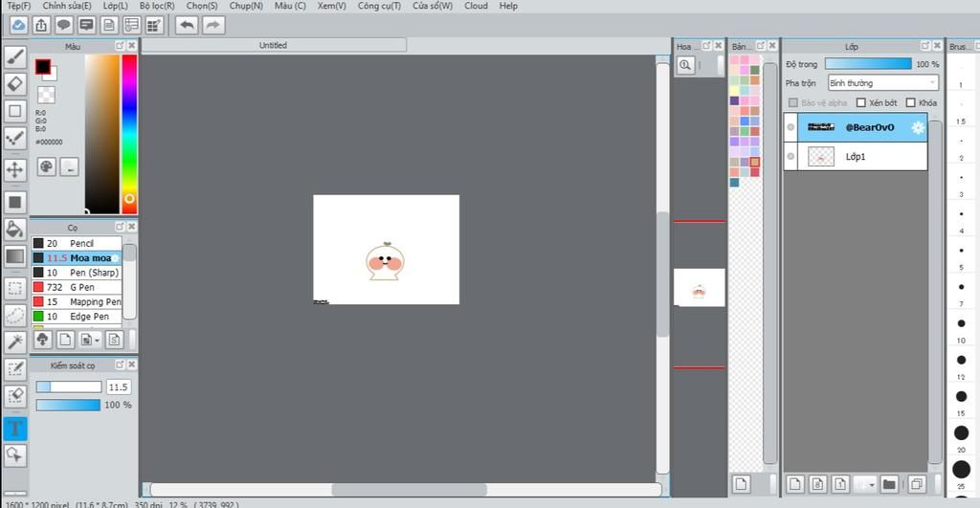This screenshot has height=508, width=980.
Task: Open the Bộ lọc(R) menu
Action: coord(157,6)
